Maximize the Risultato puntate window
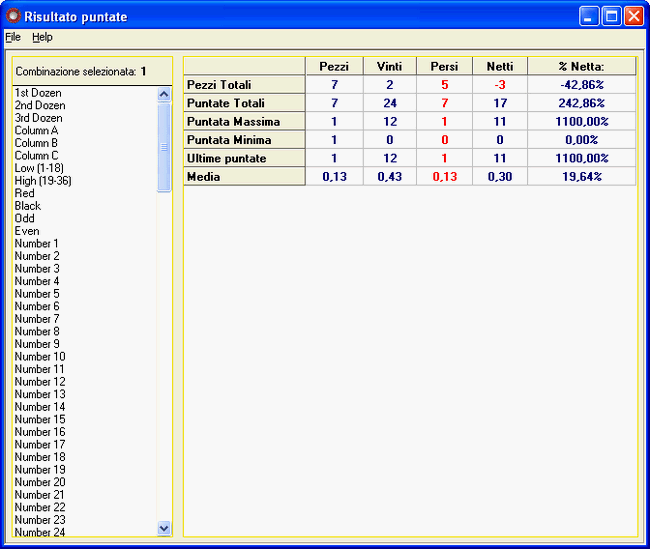This screenshot has height=549, width=650. click(611, 16)
